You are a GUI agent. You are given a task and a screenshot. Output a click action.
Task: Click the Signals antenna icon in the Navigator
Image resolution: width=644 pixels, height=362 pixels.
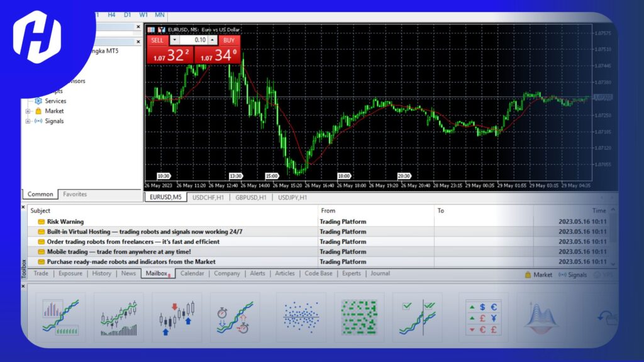[x=38, y=121]
